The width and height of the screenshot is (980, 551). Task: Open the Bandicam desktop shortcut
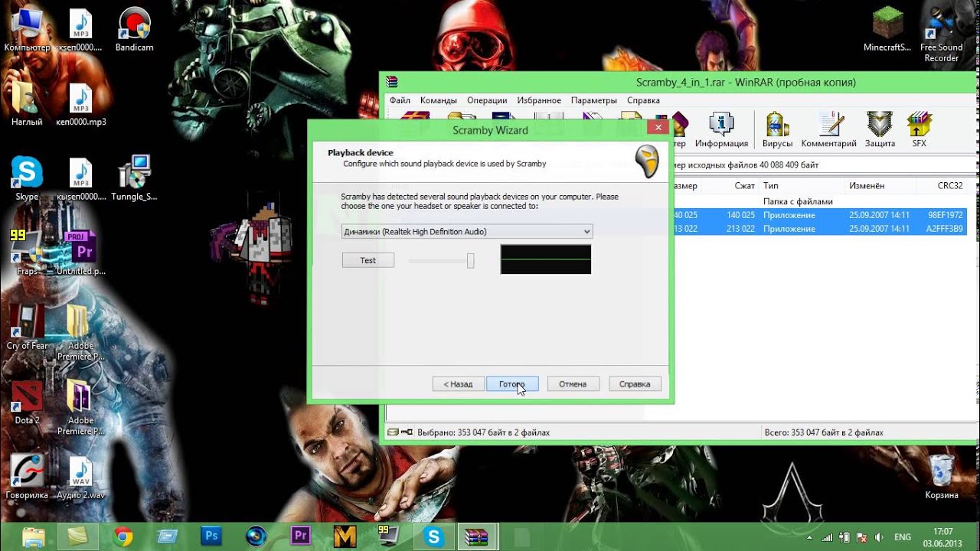[134, 31]
